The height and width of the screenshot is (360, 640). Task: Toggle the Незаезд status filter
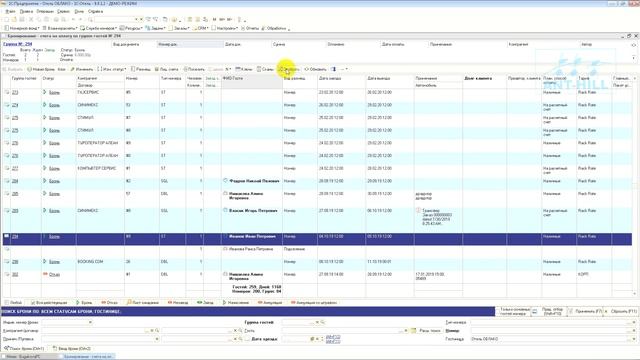178,302
